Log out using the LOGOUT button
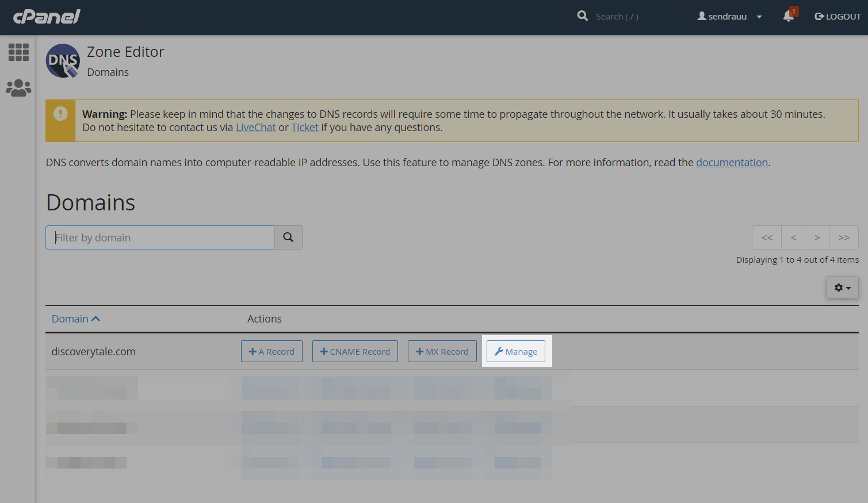 pos(838,17)
